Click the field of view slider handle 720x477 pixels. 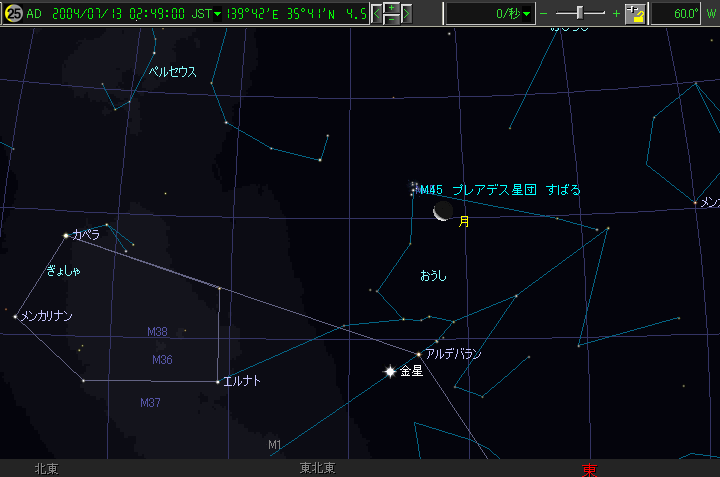[582, 14]
